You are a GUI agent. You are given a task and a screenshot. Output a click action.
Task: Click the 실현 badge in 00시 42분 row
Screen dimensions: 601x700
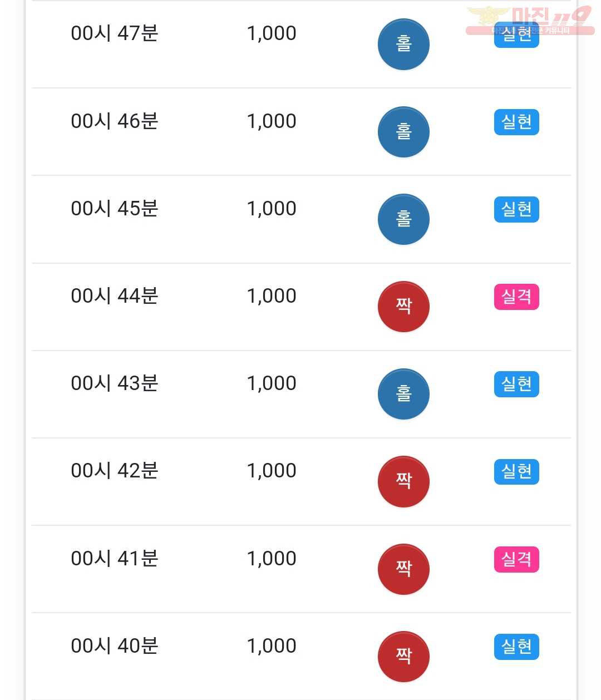click(516, 472)
